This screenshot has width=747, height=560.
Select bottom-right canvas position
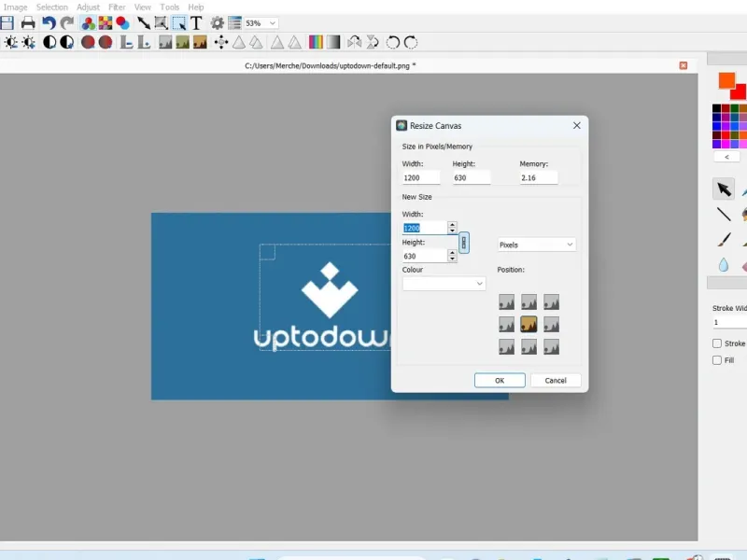551,346
